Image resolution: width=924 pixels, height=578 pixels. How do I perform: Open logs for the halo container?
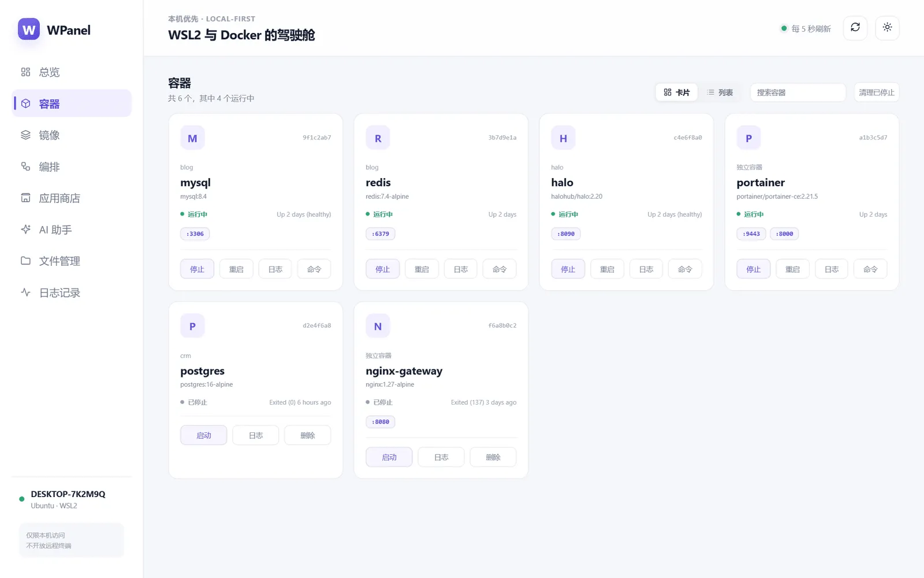646,269
